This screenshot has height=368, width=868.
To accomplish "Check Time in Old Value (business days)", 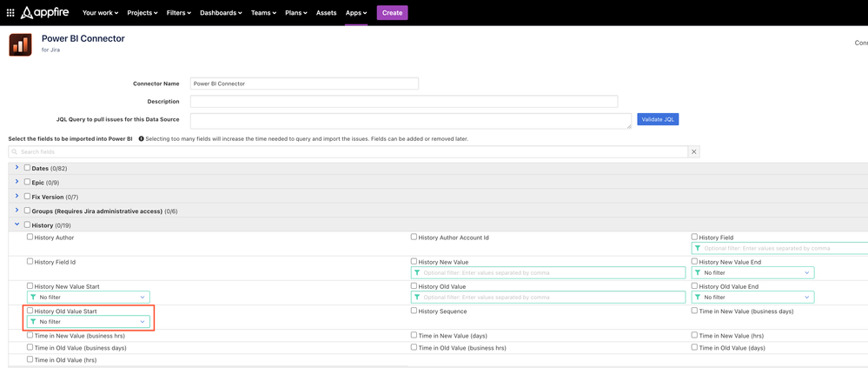I will 30,347.
